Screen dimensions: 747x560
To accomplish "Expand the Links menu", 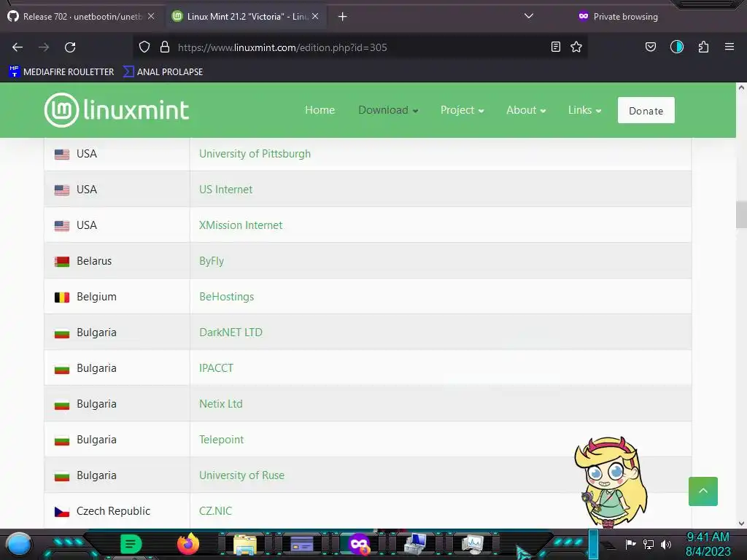I will (584, 110).
